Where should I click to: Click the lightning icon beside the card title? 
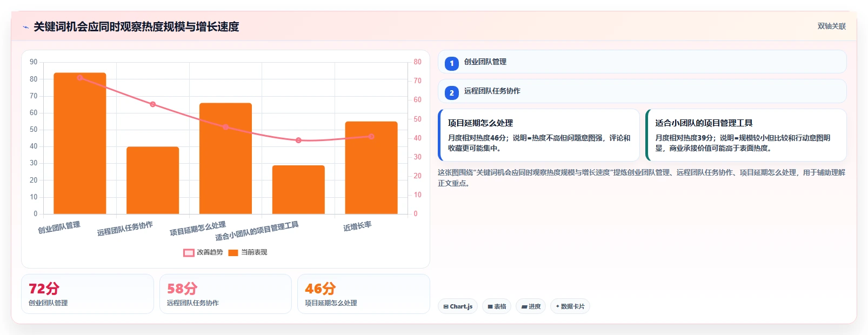click(25, 27)
